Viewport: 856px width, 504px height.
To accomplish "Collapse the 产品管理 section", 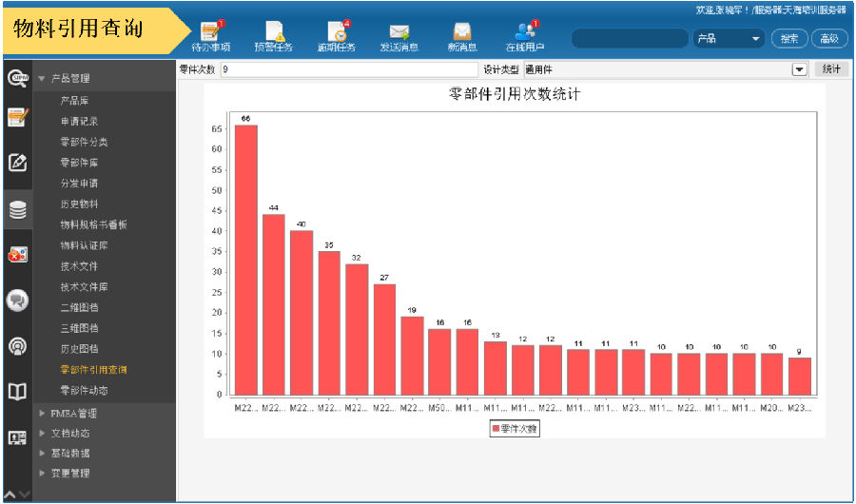I will tap(42, 79).
